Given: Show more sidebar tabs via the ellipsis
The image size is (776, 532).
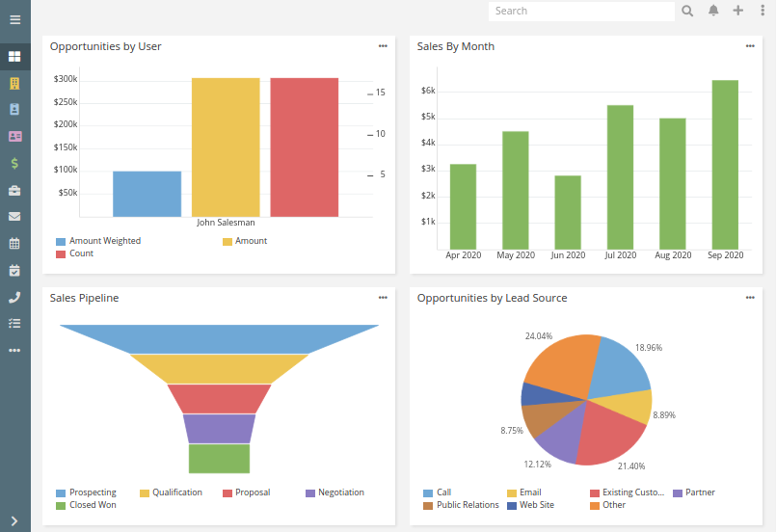Looking at the screenshot, I should pos(14,351).
